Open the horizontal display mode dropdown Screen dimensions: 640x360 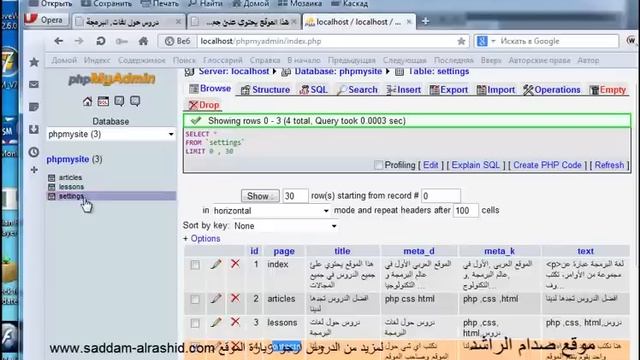271,211
